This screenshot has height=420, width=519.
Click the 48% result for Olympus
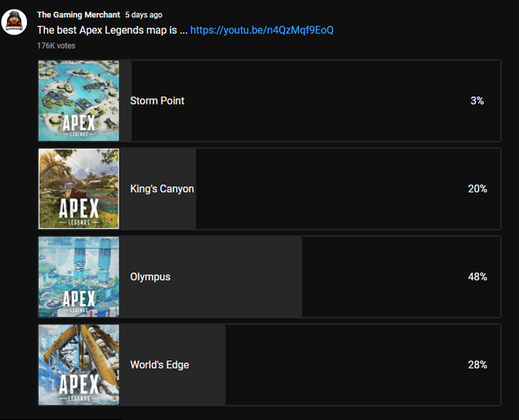point(477,277)
